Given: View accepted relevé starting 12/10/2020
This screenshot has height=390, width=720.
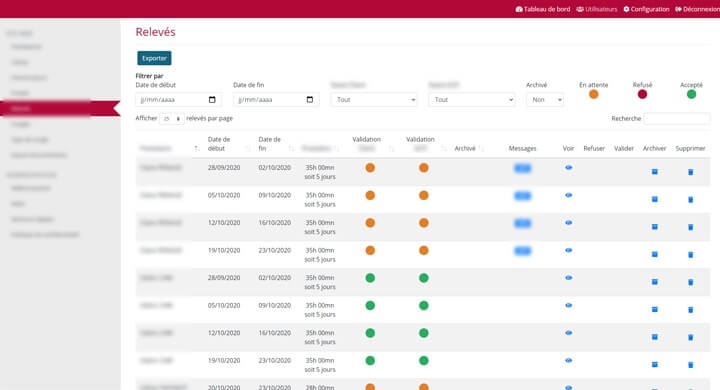Looking at the screenshot, I should tap(568, 333).
